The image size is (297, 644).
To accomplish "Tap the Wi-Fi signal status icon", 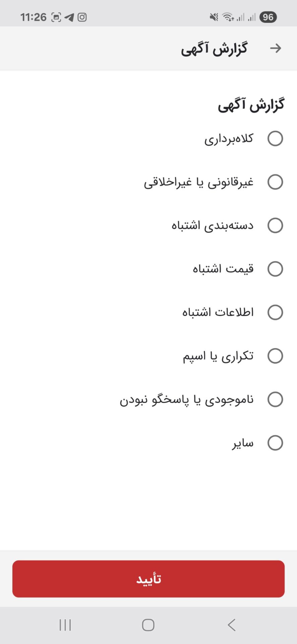I will 228,17.
